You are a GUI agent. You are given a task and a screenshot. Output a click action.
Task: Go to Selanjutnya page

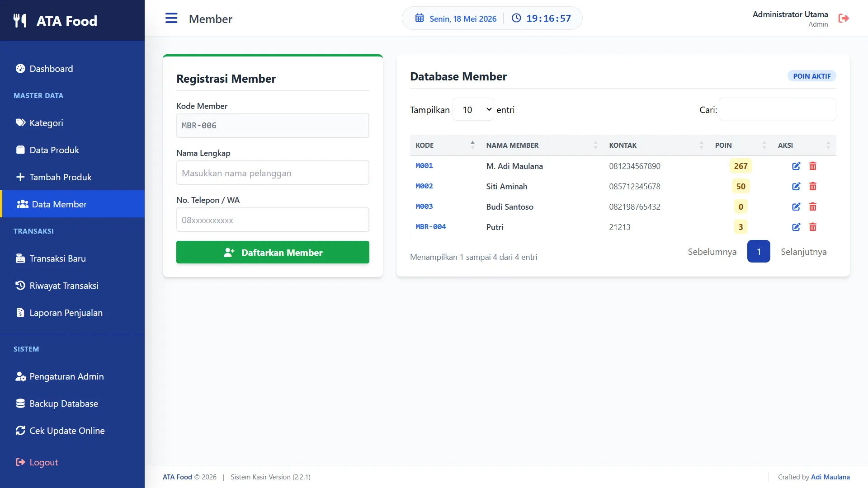[x=803, y=252]
